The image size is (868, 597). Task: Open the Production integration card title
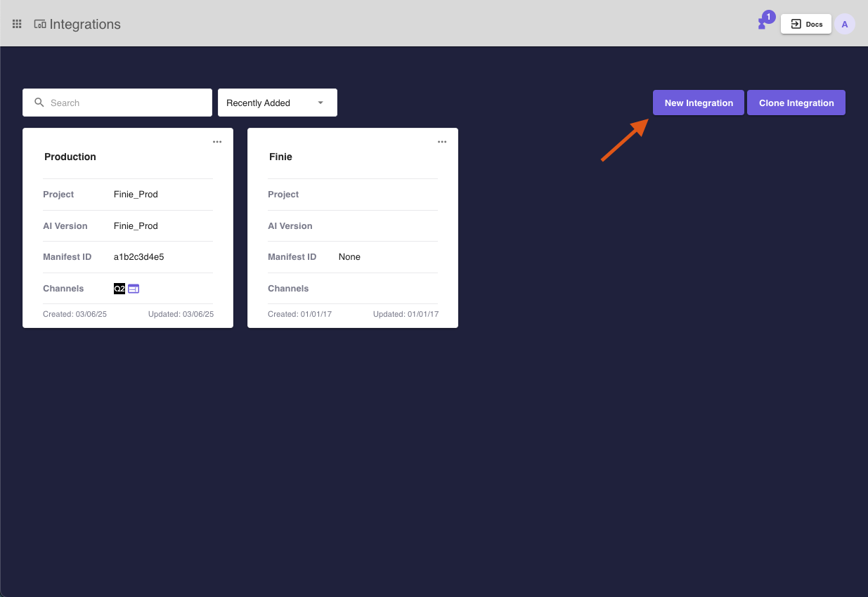[x=70, y=157]
